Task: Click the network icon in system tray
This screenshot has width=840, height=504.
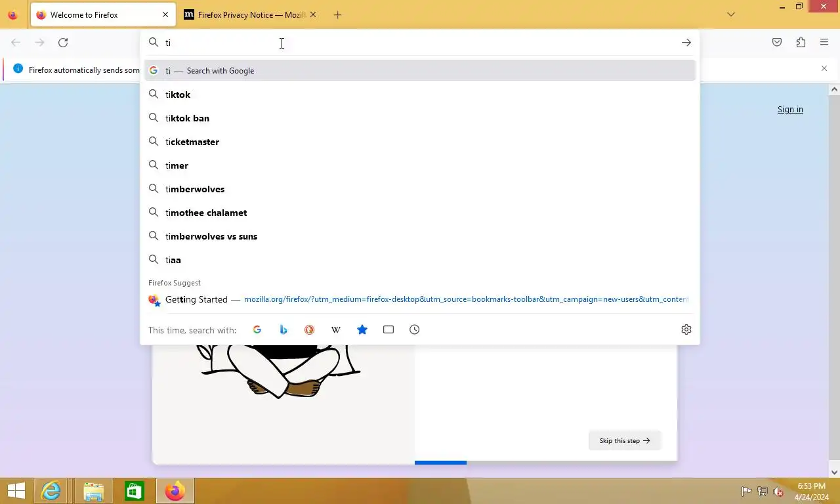Action: (x=763, y=491)
